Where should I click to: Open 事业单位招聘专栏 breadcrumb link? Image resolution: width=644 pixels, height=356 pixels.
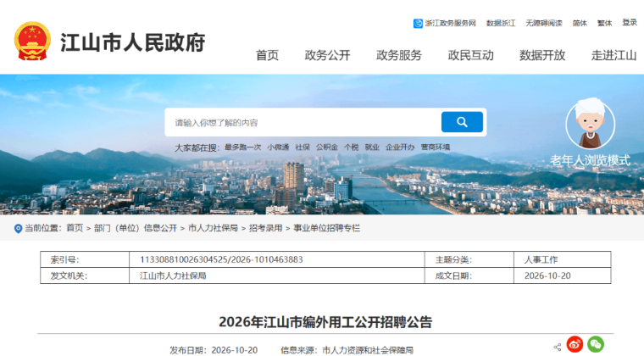click(x=326, y=228)
